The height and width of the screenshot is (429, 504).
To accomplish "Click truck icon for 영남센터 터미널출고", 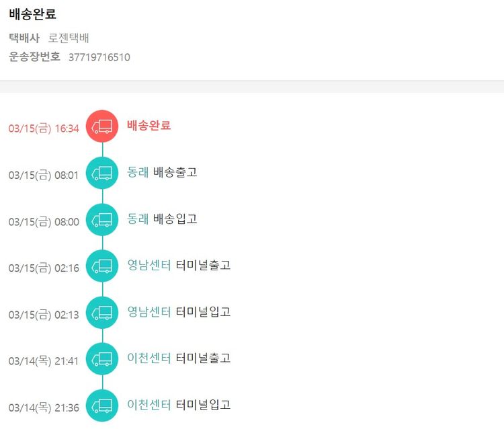I will (x=102, y=266).
